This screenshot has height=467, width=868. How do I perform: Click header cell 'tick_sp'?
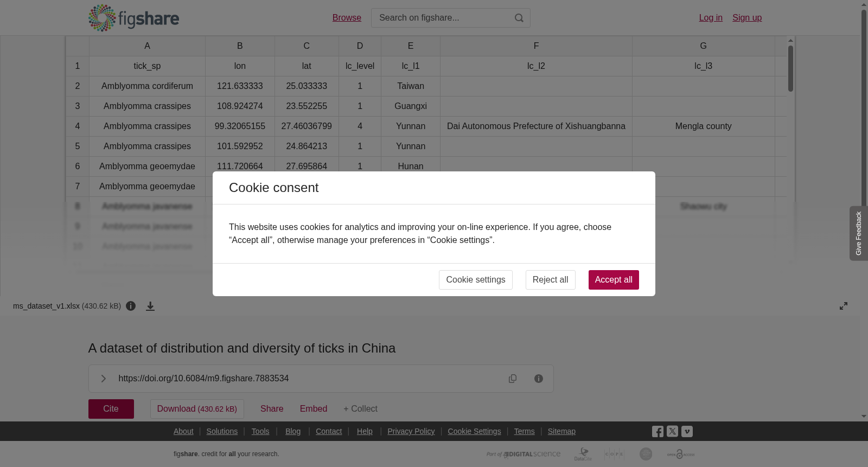[147, 66]
